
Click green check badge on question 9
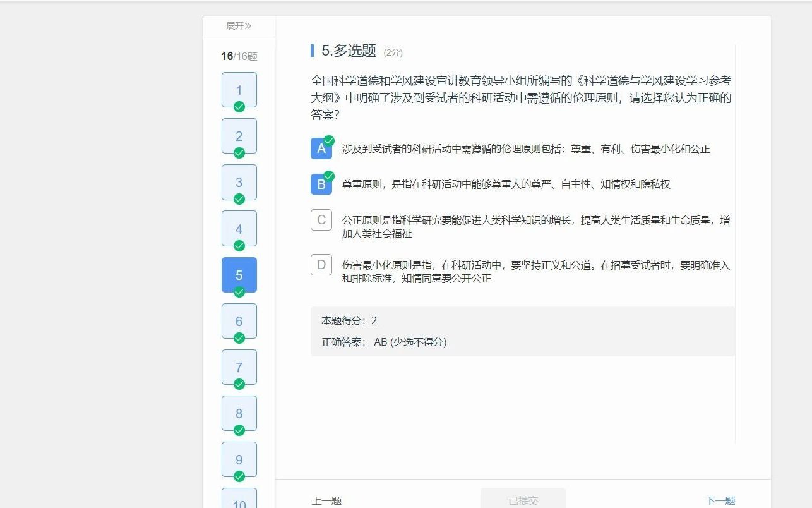click(239, 476)
